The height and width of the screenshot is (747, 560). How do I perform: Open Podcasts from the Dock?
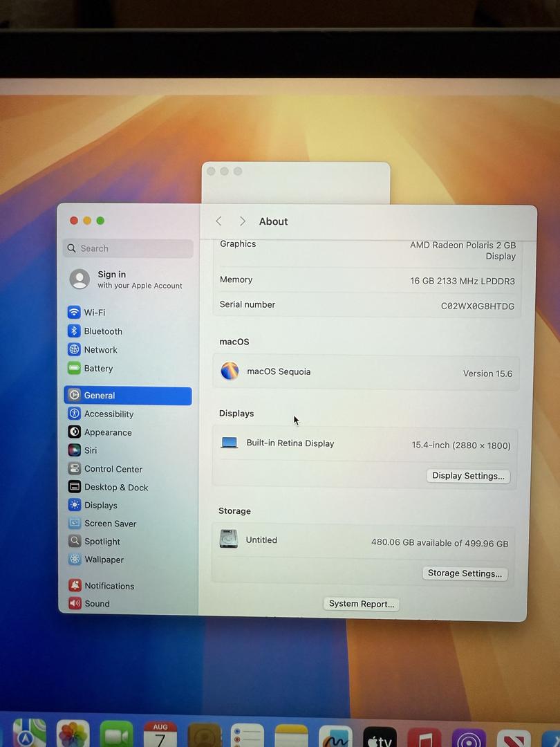pos(469,737)
